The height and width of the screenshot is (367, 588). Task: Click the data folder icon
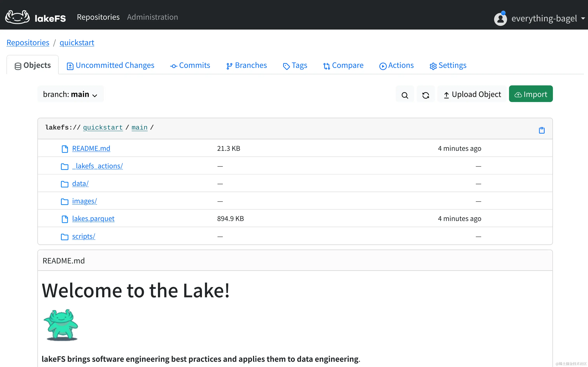64,184
